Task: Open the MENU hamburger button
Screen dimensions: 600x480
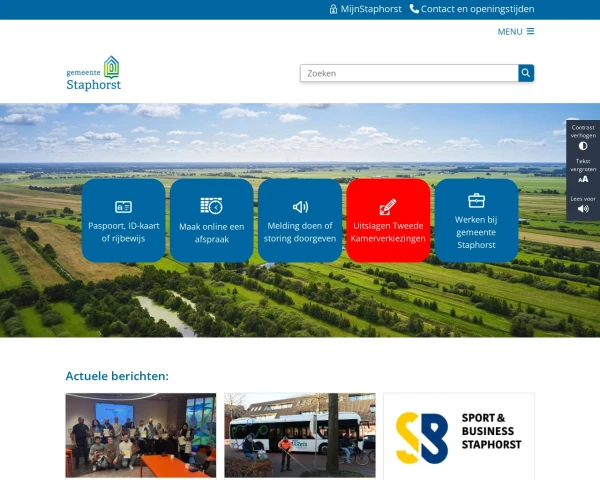Action: point(515,31)
